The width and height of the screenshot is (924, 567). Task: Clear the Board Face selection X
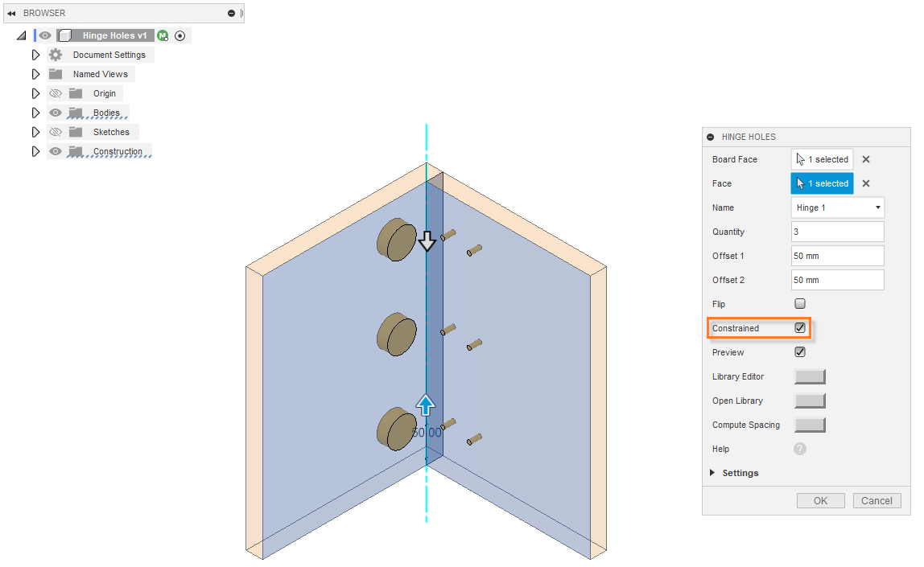866,159
